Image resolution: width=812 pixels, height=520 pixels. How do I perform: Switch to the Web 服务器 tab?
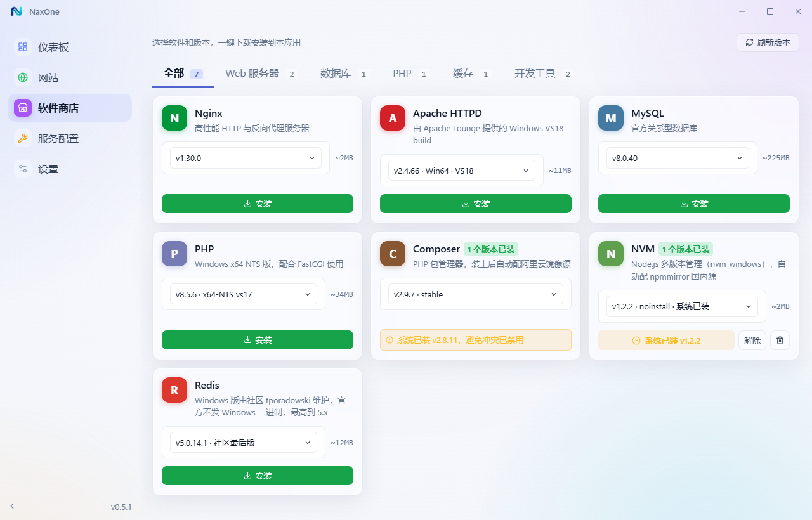pyautogui.click(x=261, y=74)
